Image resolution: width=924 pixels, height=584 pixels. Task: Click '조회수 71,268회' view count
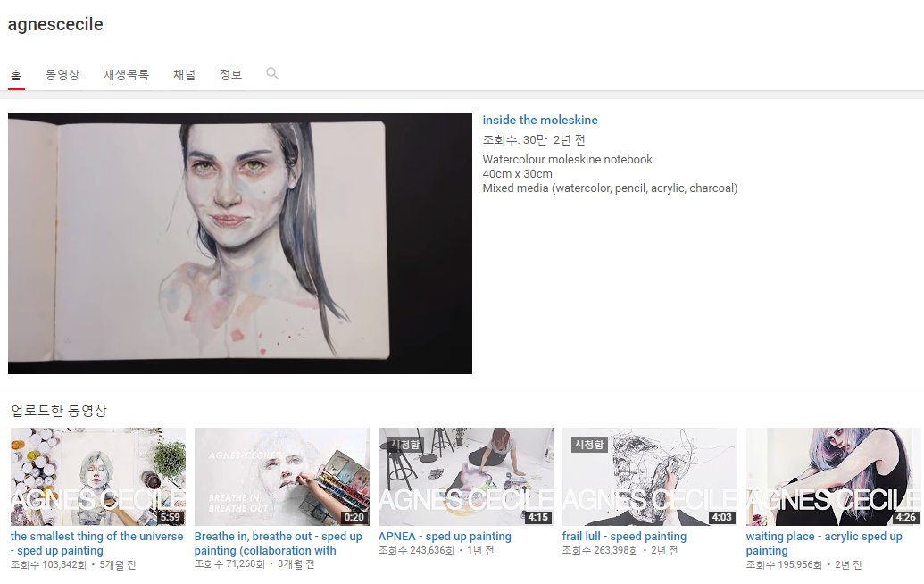point(229,564)
